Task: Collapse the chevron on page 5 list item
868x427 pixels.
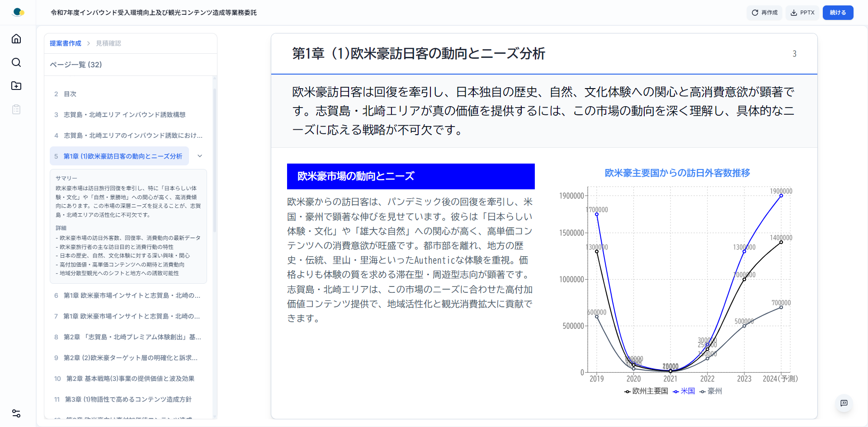Action: [199, 156]
